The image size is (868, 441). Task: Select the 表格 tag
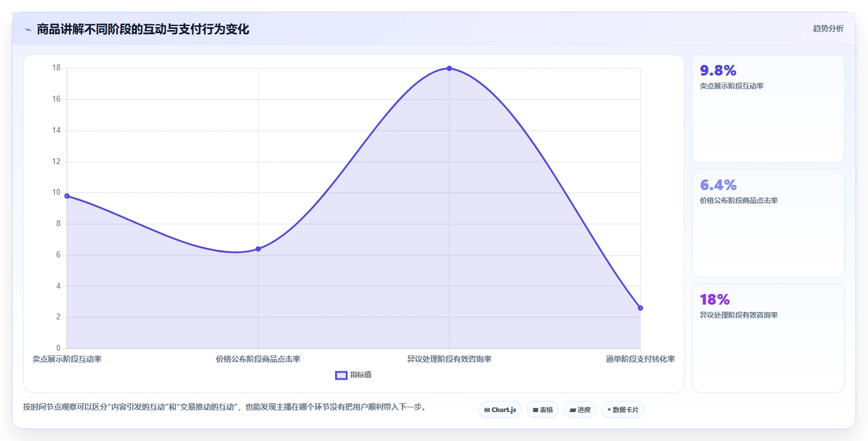pos(542,410)
